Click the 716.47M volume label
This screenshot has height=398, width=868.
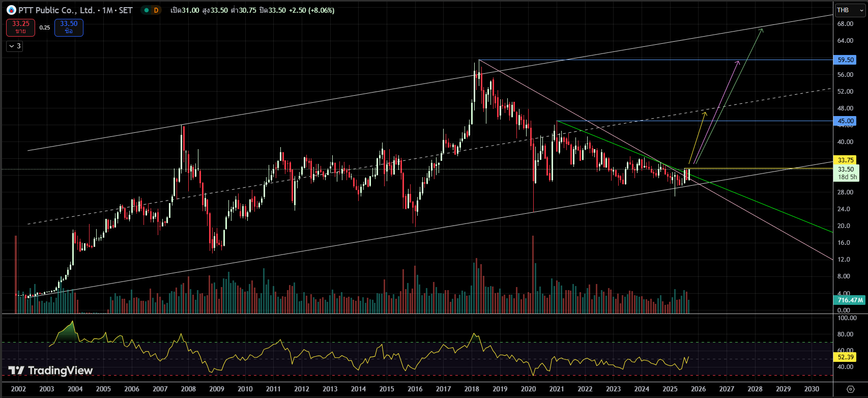tap(850, 300)
